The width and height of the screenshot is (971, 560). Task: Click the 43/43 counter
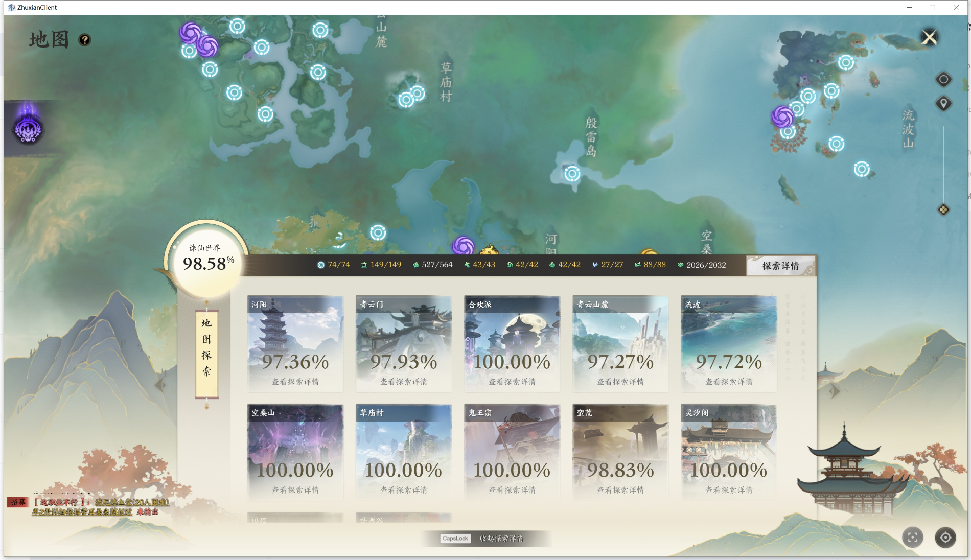pos(479,265)
